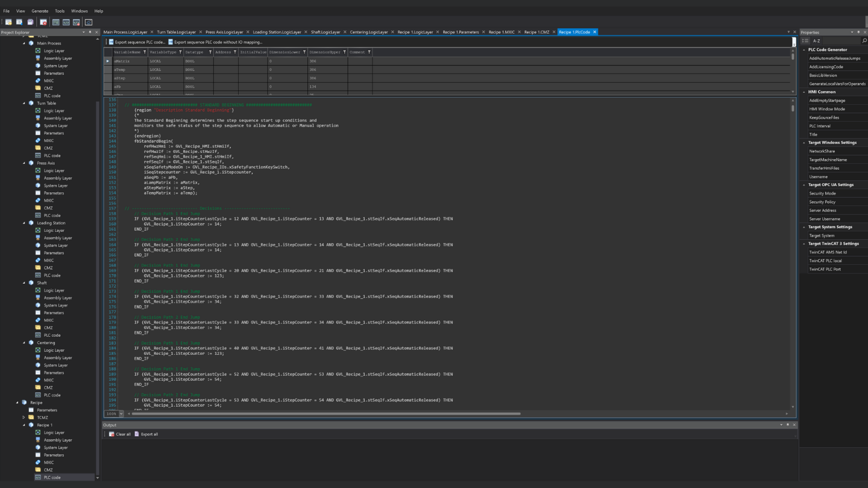Click the Logic Layer icon under Main Process

coord(38,51)
